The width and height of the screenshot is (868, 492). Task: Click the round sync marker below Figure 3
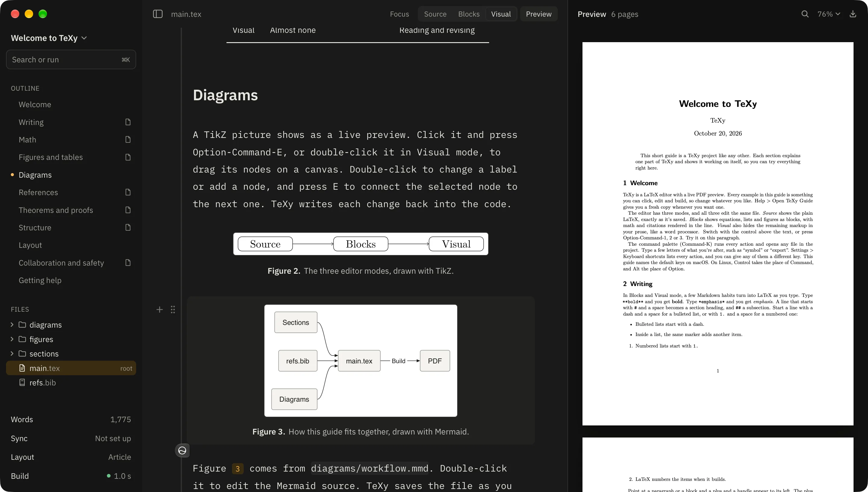pos(182,450)
